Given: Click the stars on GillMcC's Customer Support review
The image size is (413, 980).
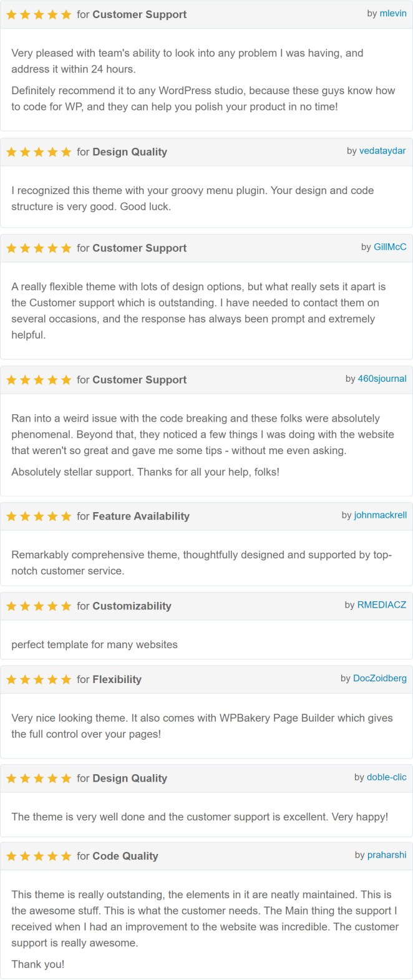Looking at the screenshot, I should click(39, 248).
